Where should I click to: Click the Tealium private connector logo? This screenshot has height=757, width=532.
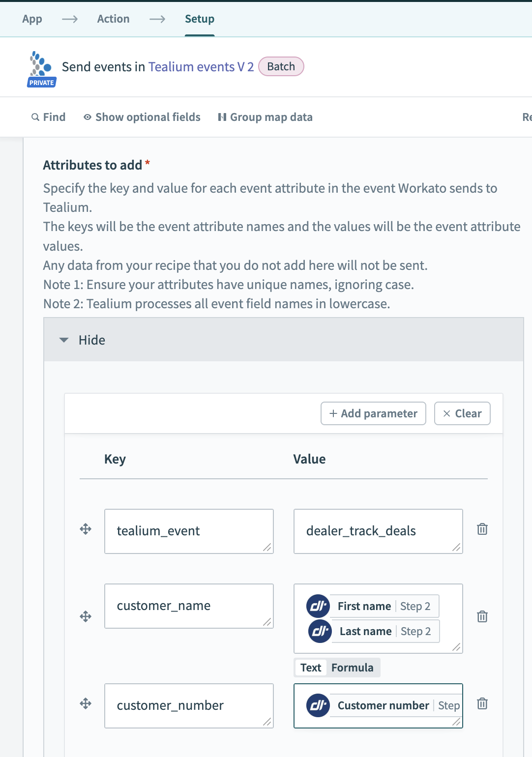(x=41, y=69)
